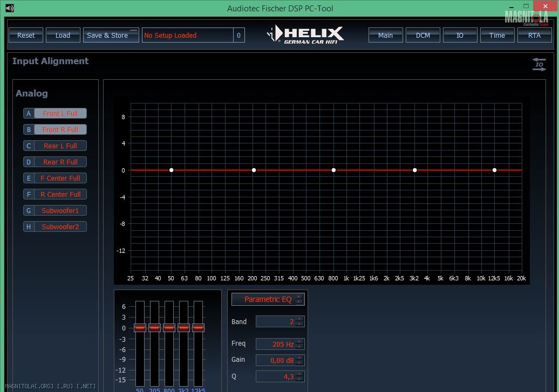Screen dimensions: 559x392
Task: Click the Load button
Action: (x=63, y=35)
